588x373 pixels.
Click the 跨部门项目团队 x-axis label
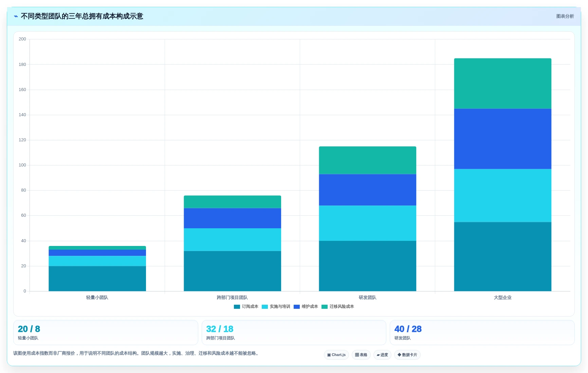tap(232, 298)
